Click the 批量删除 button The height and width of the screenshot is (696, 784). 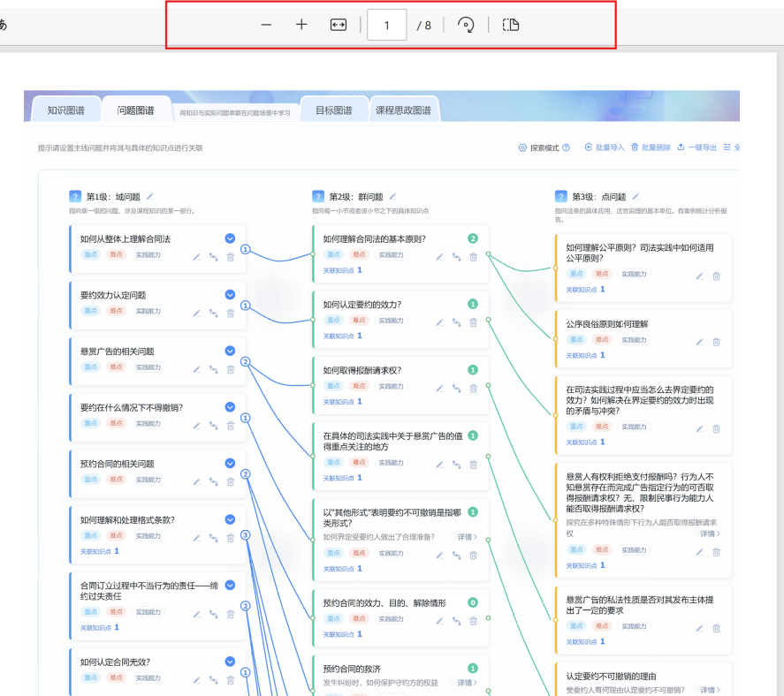point(651,148)
